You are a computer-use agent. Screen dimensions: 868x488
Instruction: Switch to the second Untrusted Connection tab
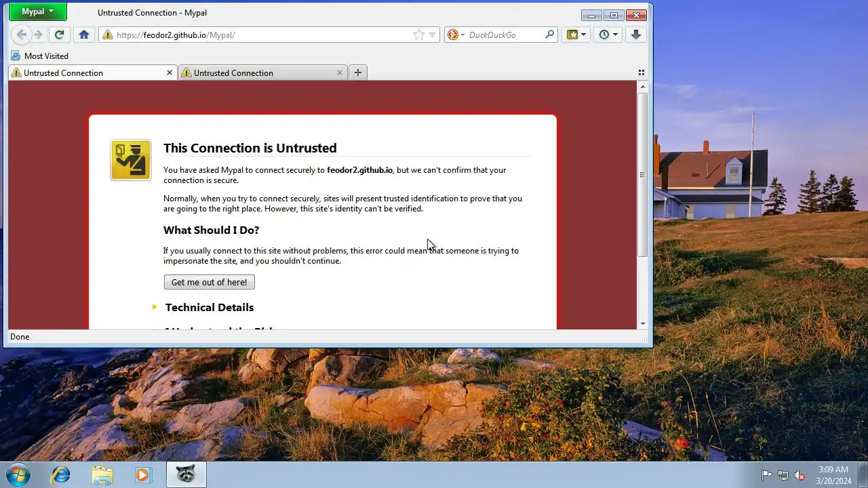click(x=262, y=73)
